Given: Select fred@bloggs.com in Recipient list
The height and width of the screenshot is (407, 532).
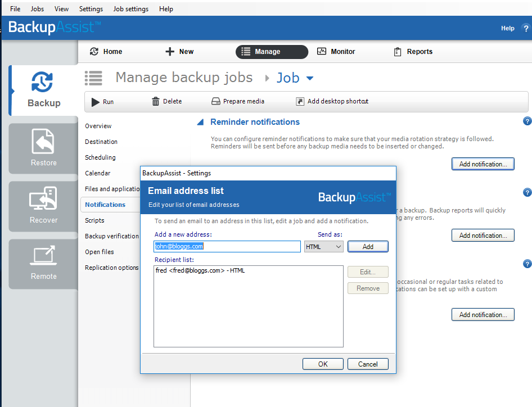Looking at the screenshot, I should coord(200,270).
